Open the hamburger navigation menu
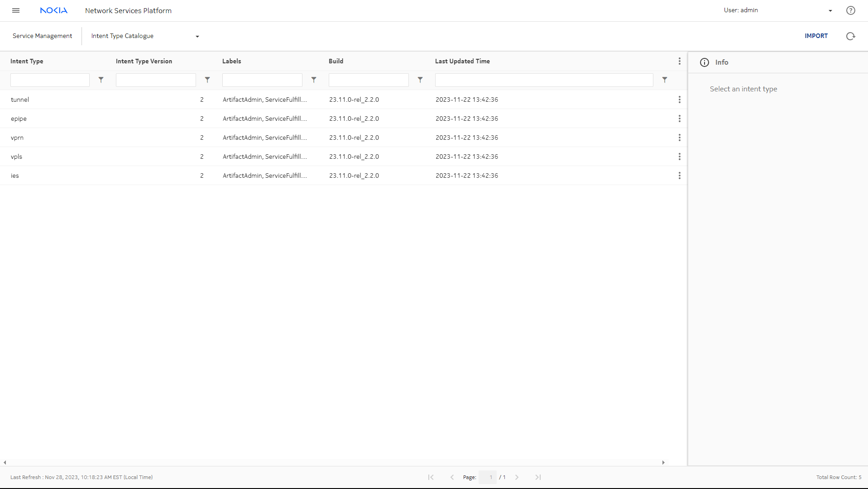This screenshot has height=489, width=868. 16,10
